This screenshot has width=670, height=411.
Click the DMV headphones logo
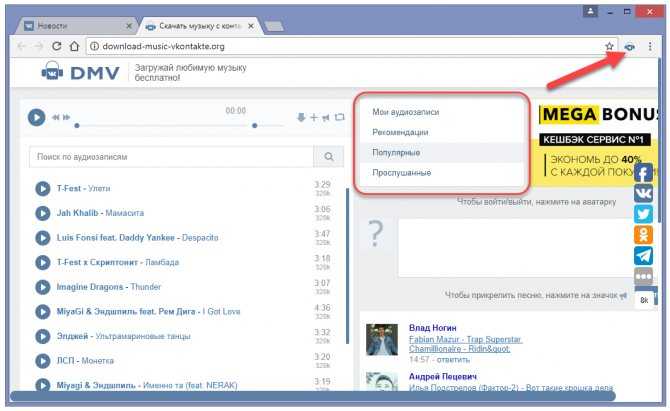(x=52, y=72)
